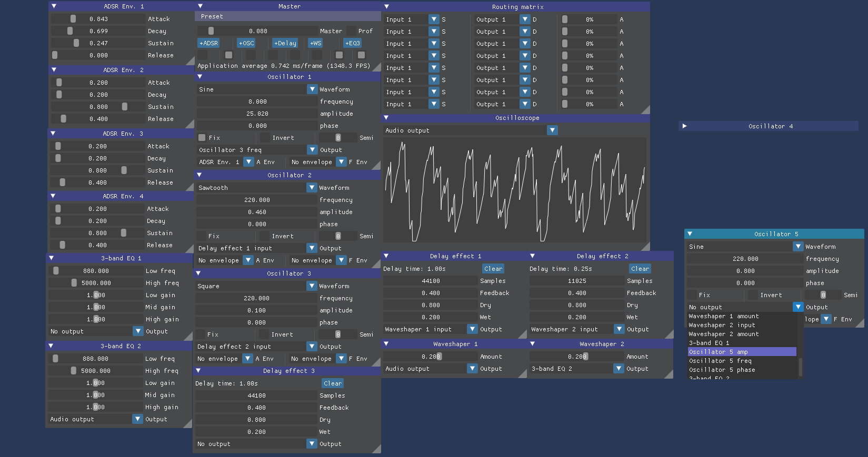The width and height of the screenshot is (868, 457).
Task: Collapse the Waveshaper 2 panel triangle
Action: (x=533, y=343)
